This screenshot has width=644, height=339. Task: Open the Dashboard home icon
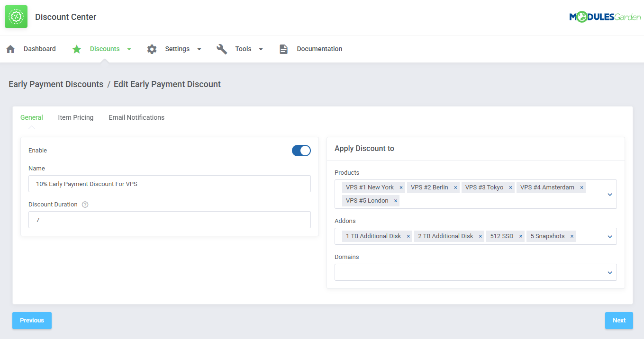click(x=10, y=49)
